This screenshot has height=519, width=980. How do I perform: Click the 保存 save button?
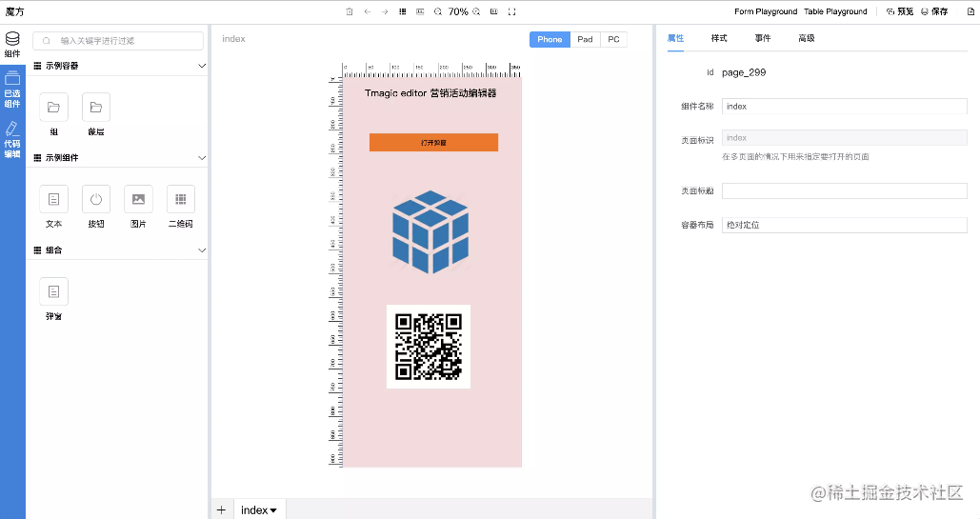pos(934,11)
